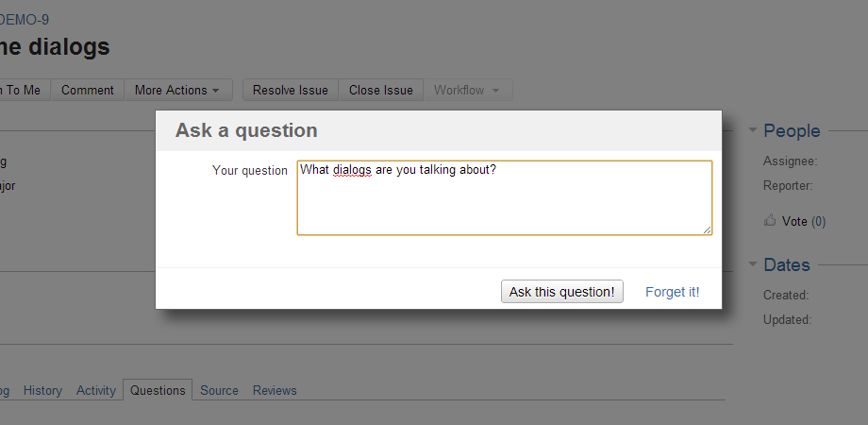Collapse the Dates section triangle
Screen dimensions: 868x425
[752, 265]
